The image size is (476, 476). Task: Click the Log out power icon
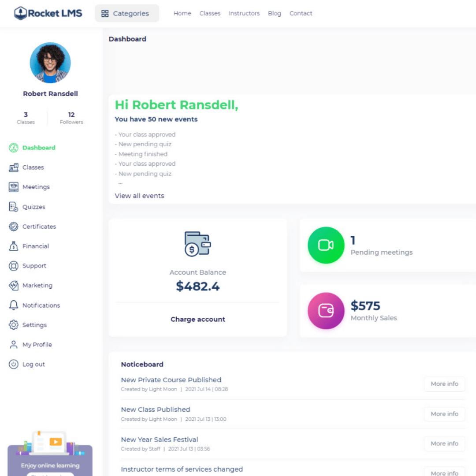13,364
